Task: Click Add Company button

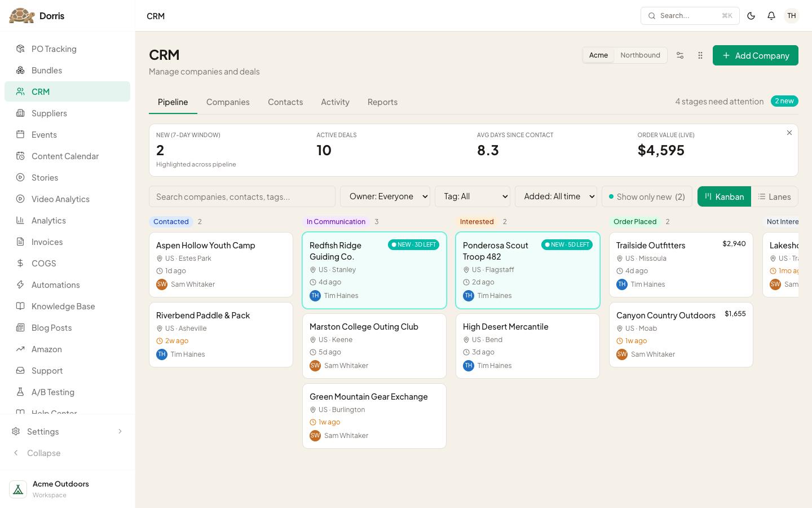Action: [x=756, y=55]
